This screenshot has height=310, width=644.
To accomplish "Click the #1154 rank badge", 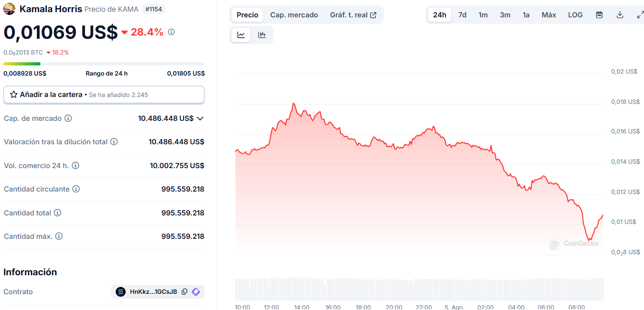I will (154, 9).
